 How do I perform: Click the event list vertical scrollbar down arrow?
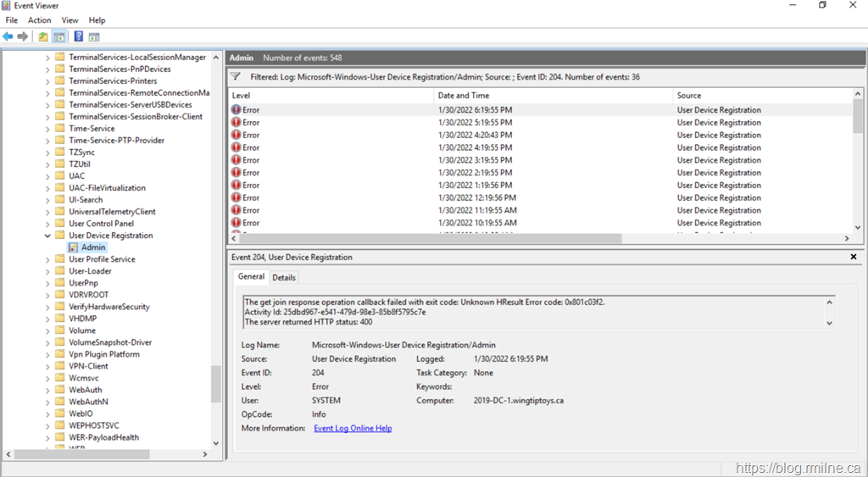[x=858, y=227]
